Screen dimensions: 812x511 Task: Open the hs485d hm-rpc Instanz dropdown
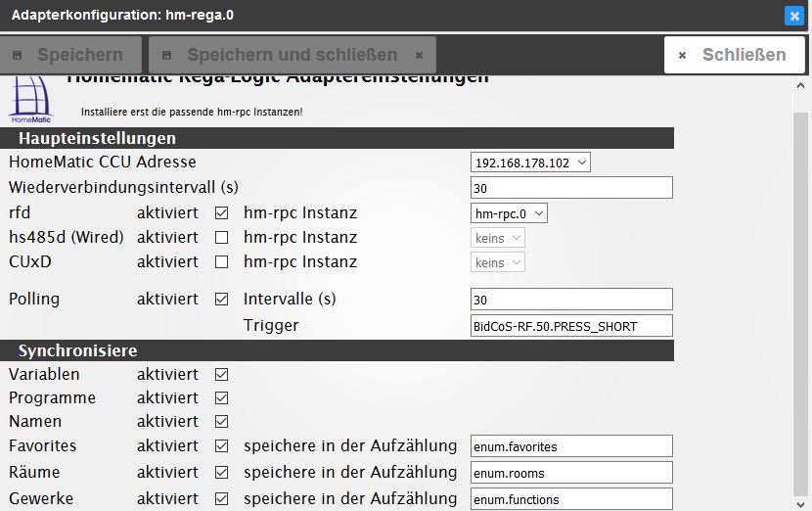(x=497, y=238)
